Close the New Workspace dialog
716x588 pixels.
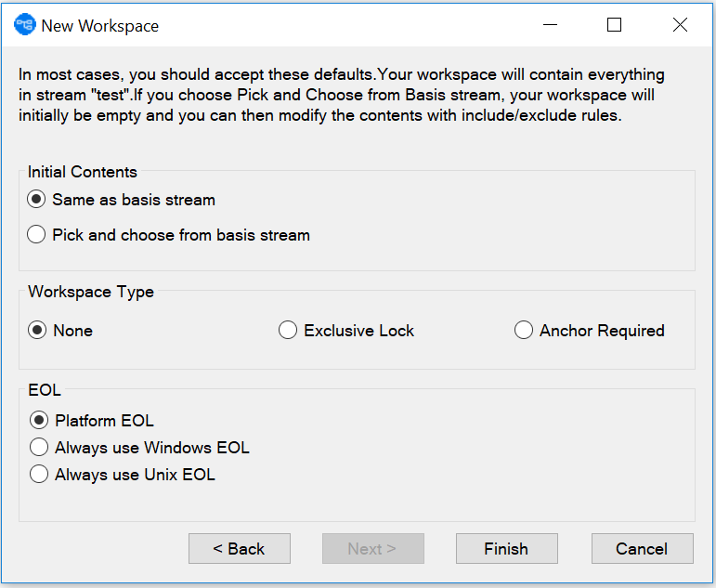coord(680,25)
